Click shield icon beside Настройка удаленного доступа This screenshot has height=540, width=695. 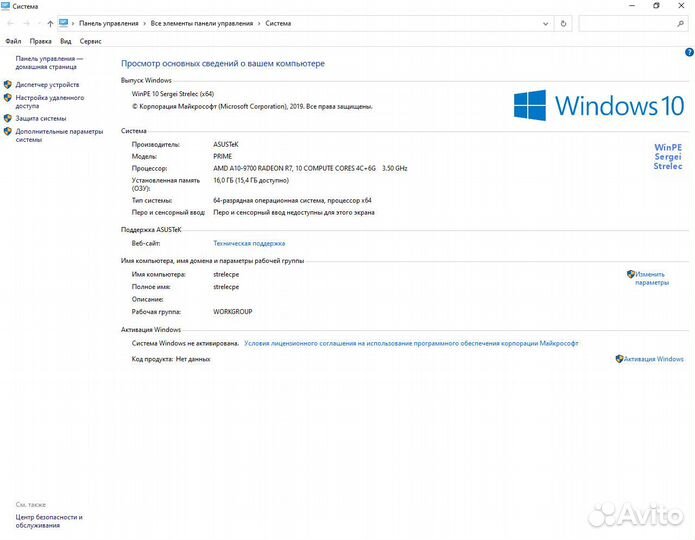click(x=8, y=98)
